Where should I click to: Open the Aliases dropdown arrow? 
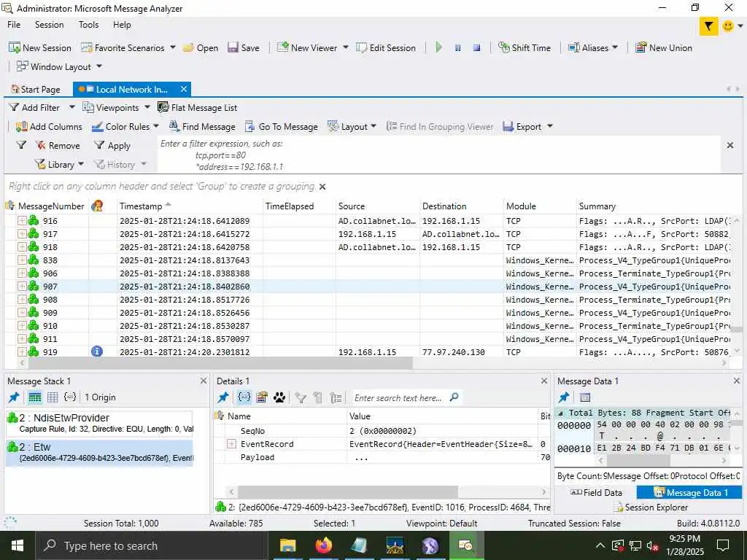(615, 47)
